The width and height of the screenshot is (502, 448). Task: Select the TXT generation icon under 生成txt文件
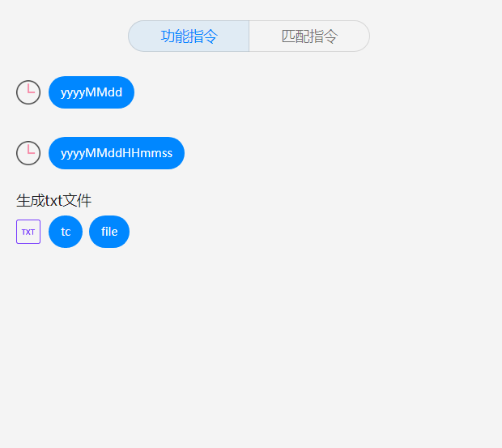point(28,232)
